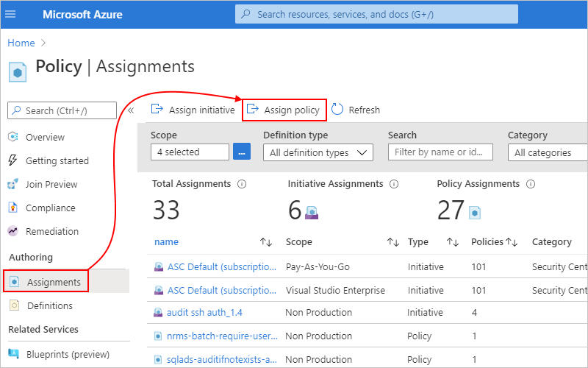Click the Initiative Assignments info icon
The width and height of the screenshot is (588, 368).
[393, 184]
